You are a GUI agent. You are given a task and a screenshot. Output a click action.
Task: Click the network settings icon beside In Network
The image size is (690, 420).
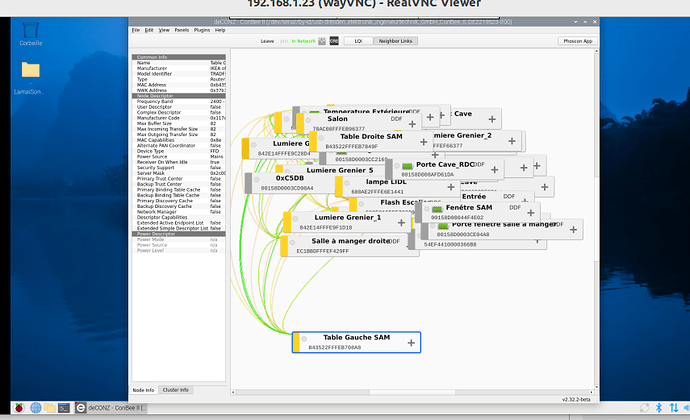pyautogui.click(x=322, y=41)
